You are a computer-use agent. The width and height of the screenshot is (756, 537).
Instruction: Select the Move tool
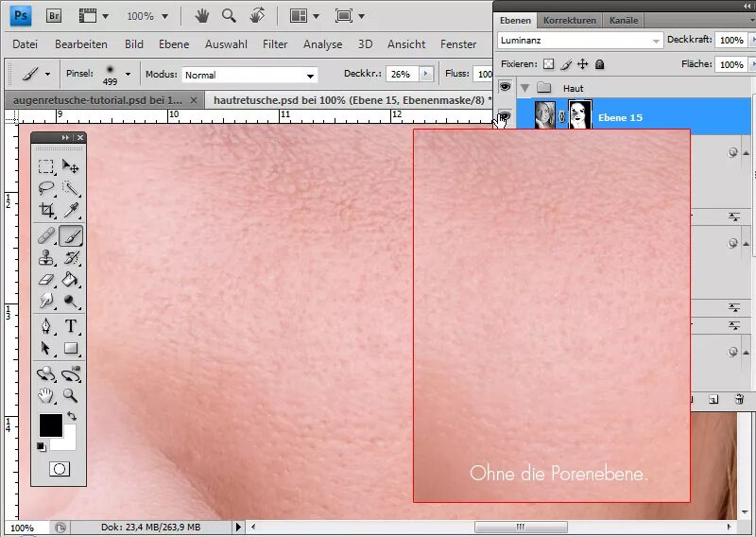[70, 166]
